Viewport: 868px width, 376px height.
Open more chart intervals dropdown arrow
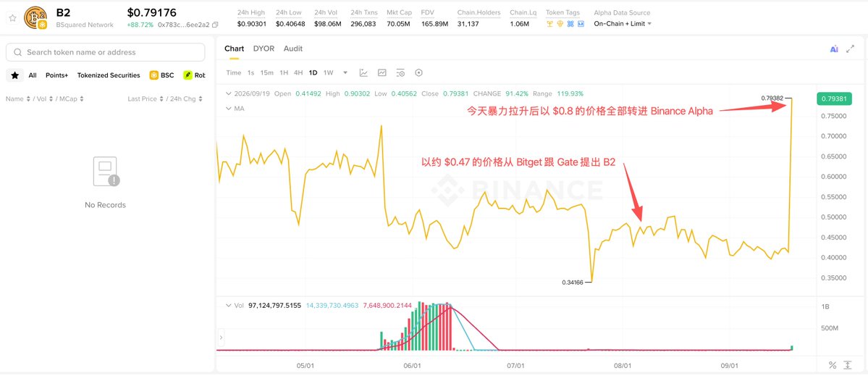345,72
